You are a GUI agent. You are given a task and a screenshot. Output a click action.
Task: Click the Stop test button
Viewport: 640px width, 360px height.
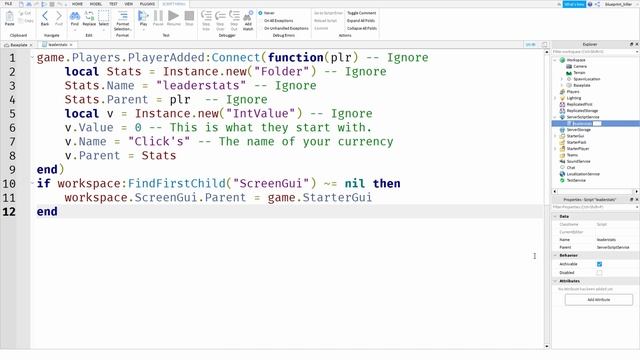[189, 18]
